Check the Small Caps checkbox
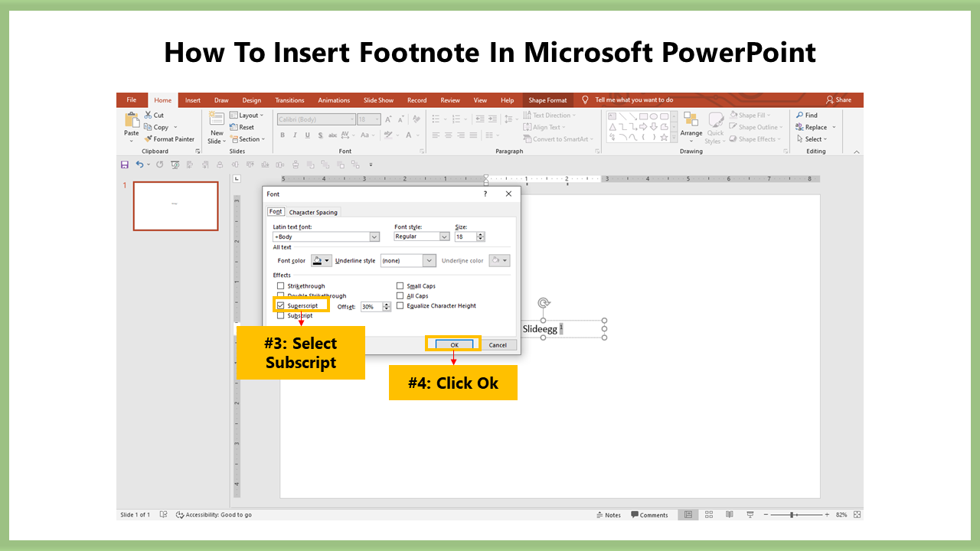 pyautogui.click(x=400, y=286)
